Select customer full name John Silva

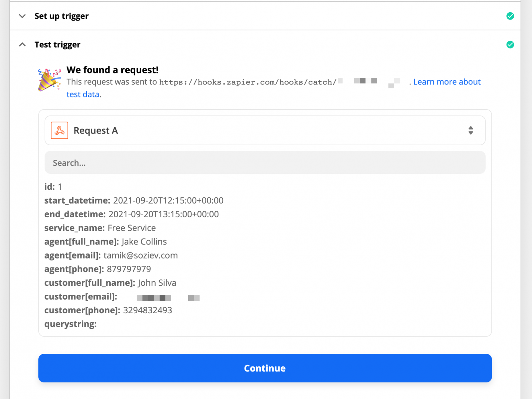(156, 283)
